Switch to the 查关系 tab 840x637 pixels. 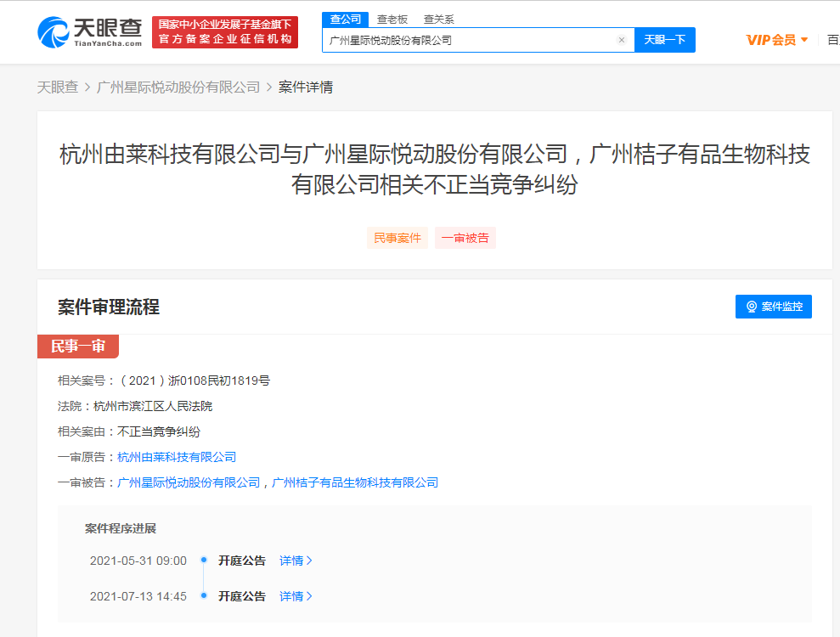[x=438, y=18]
